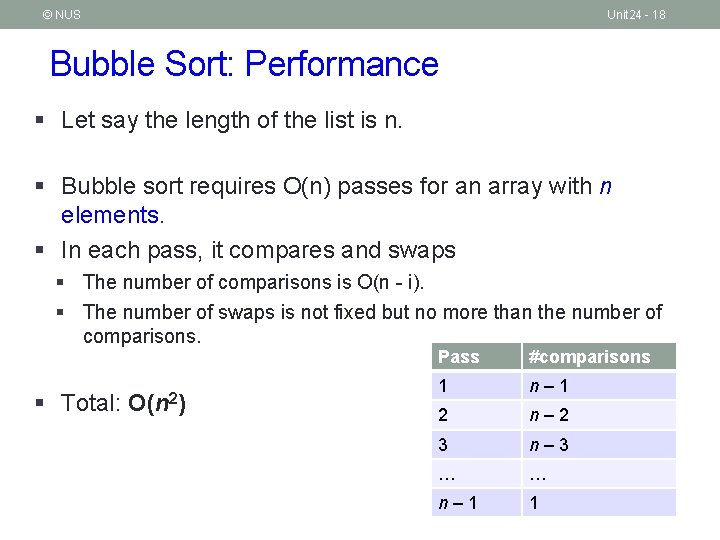Select the n – 1 comparisons cell in row 1
This screenshot has height=540, width=720.
coord(599,386)
